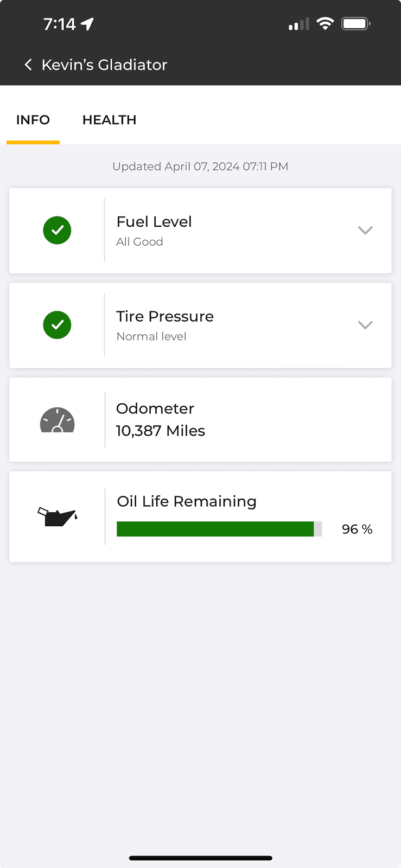Tap the Kevin's Gladiator title
The image size is (401, 868).
click(x=104, y=65)
